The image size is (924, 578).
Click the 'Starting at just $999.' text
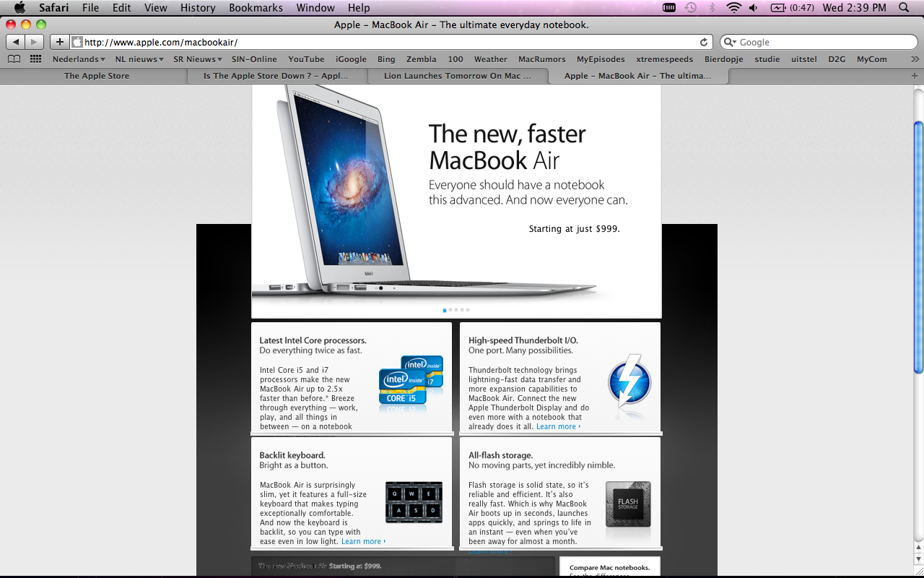pyautogui.click(x=575, y=228)
